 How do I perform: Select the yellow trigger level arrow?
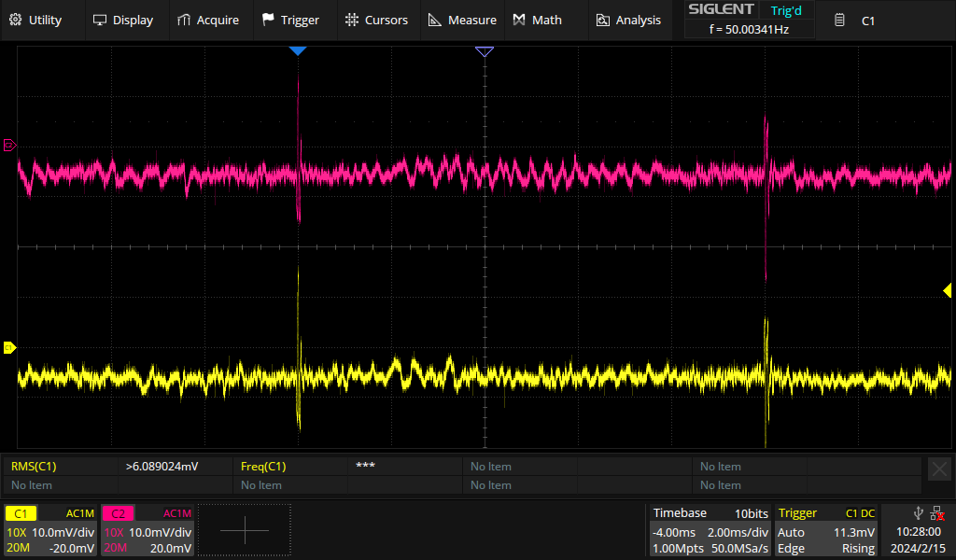coord(947,290)
